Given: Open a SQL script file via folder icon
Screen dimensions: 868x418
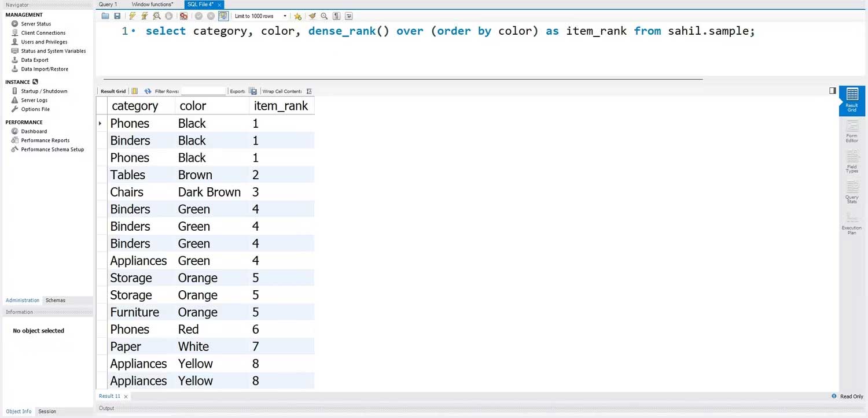Looking at the screenshot, I should (x=105, y=16).
